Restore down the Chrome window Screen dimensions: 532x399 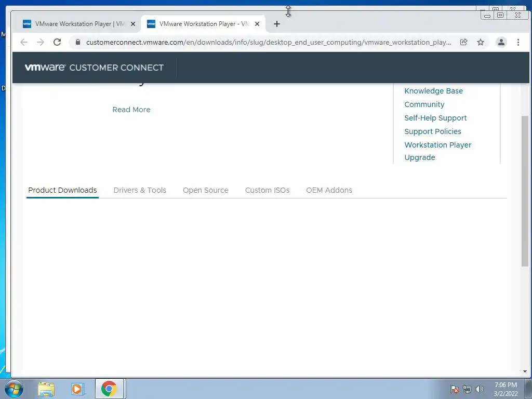pos(500,15)
